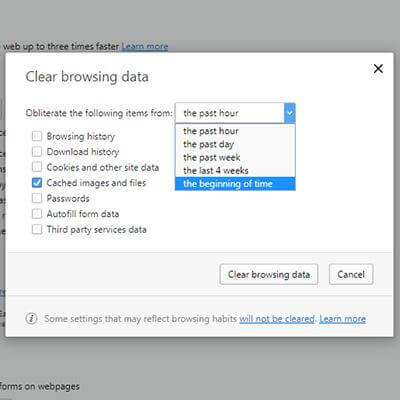
Task: Check Cookies and other site data
Action: tap(37, 167)
